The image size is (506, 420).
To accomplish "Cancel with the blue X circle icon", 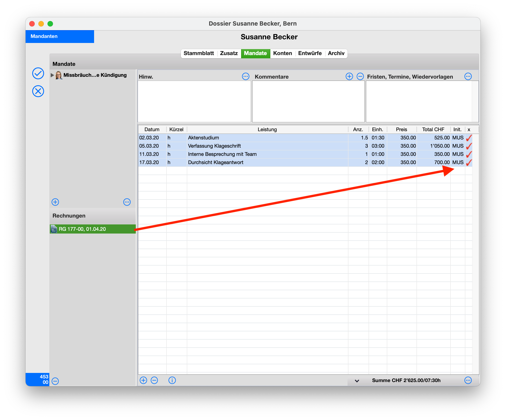I will tap(38, 91).
